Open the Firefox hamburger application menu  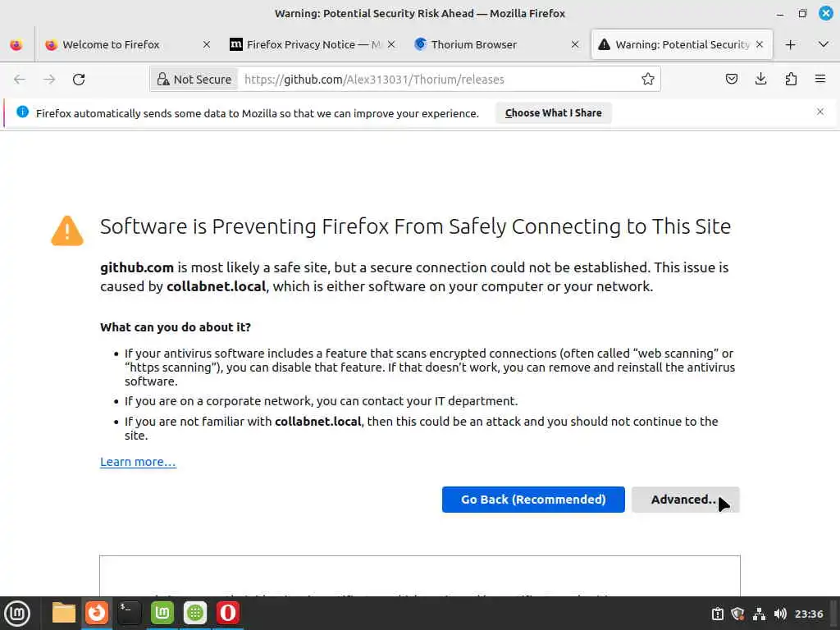pos(820,80)
